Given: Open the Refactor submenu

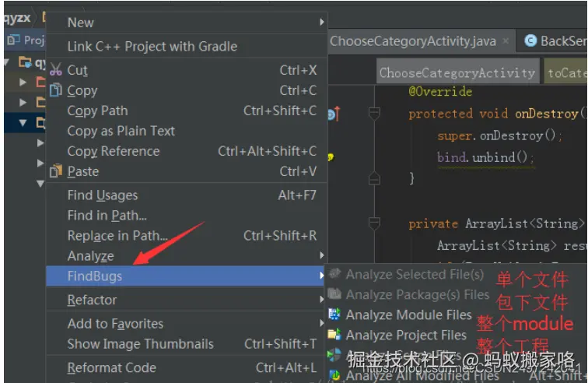Looking at the screenshot, I should 92,300.
